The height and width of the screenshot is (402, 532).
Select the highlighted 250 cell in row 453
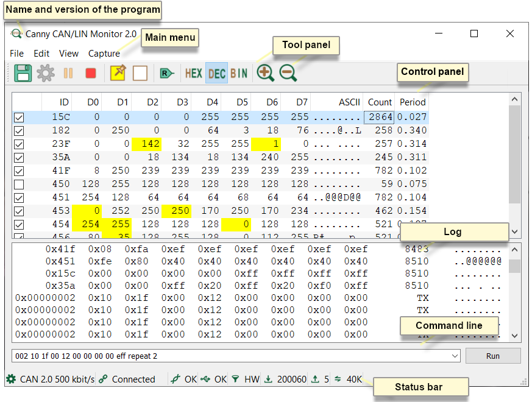pyautogui.click(x=177, y=211)
